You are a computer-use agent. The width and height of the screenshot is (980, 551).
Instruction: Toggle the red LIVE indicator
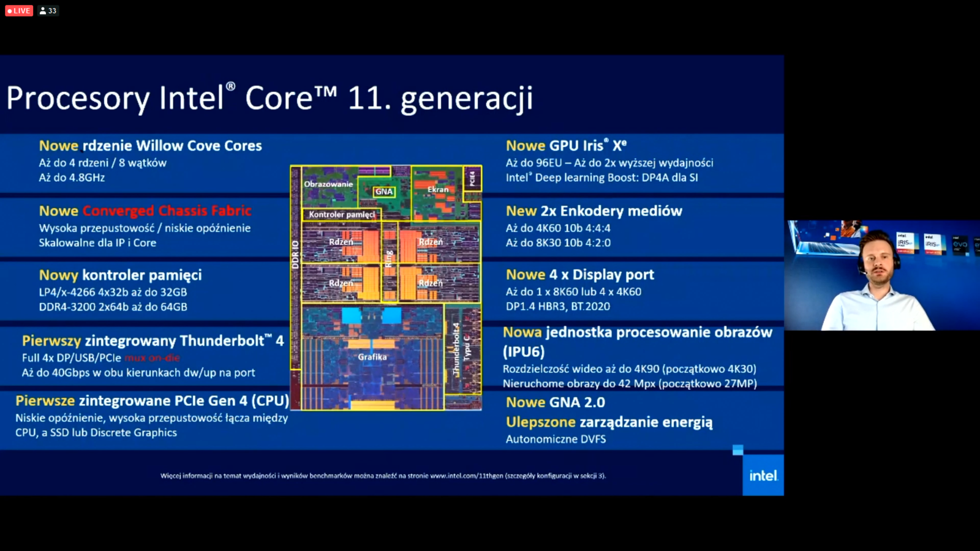[x=18, y=10]
